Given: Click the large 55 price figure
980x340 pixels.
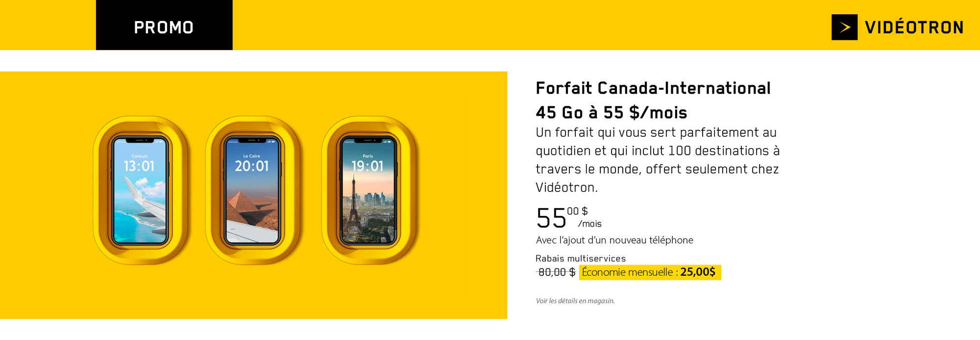Looking at the screenshot, I should 551,219.
